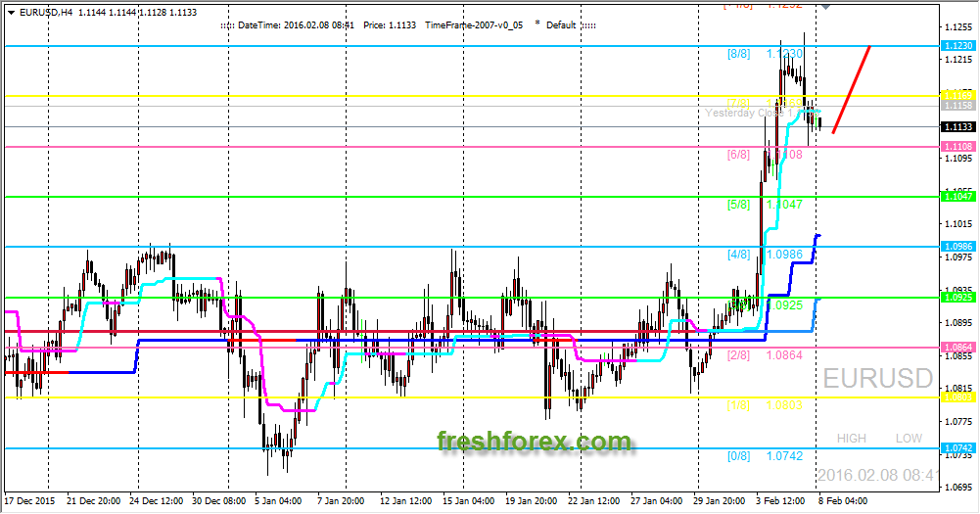Click the pink 1.0864 price axis tag
Image resolution: width=980 pixels, height=514 pixels.
coord(957,347)
